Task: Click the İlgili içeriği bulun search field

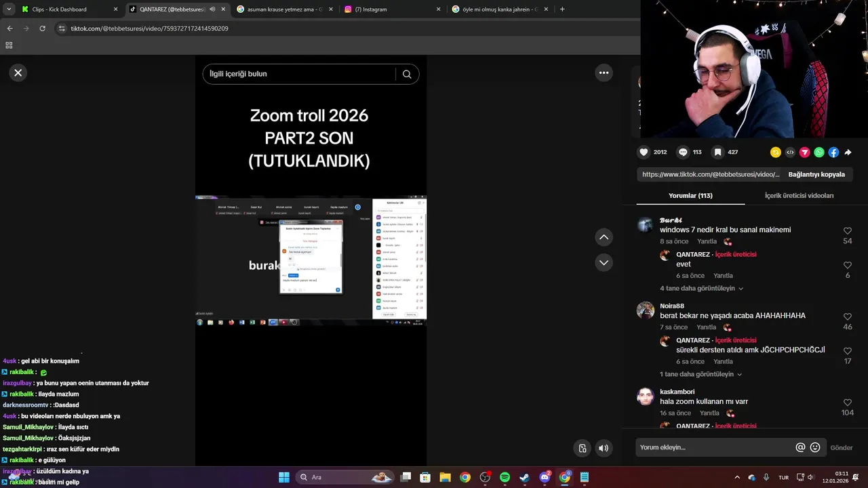Action: [x=298, y=74]
